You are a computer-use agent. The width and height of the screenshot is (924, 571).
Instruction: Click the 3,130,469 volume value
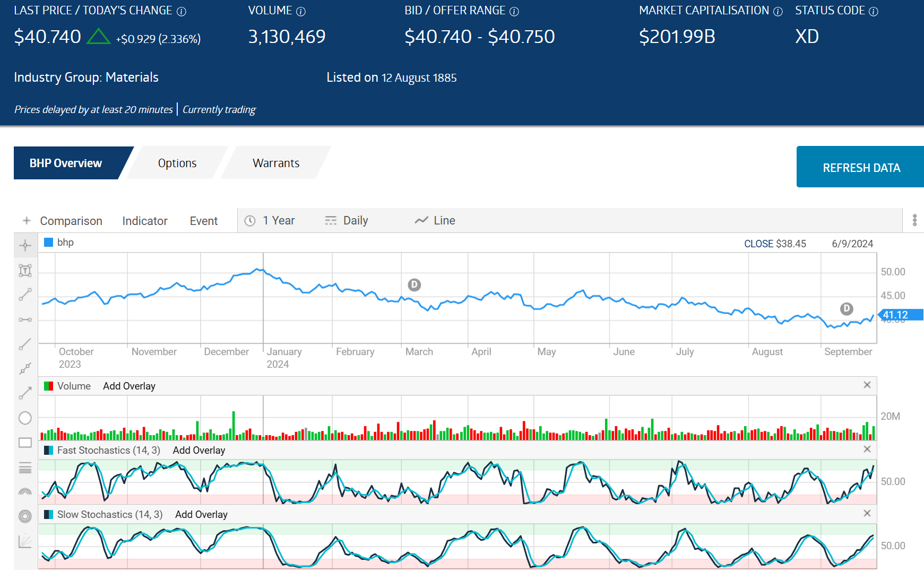pyautogui.click(x=287, y=37)
